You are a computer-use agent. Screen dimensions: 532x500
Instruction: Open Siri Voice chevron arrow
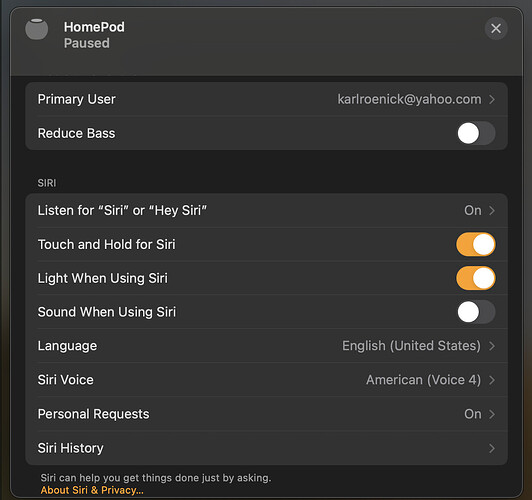pos(492,380)
